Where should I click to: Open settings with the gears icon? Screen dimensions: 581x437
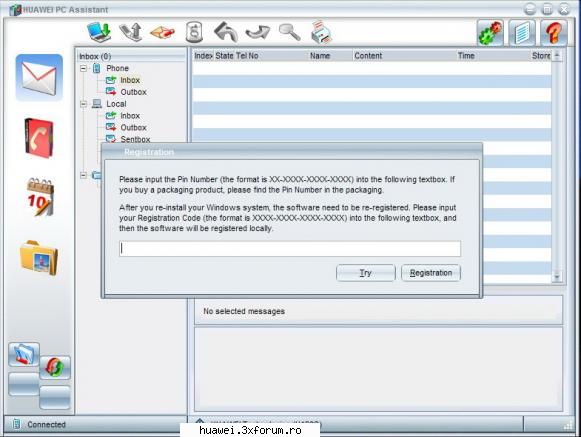tap(490, 33)
